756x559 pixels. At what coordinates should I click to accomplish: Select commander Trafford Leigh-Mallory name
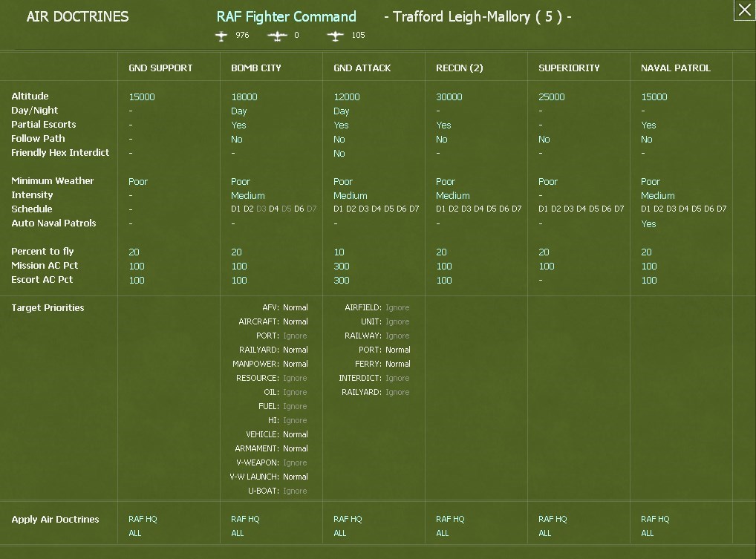pos(461,17)
